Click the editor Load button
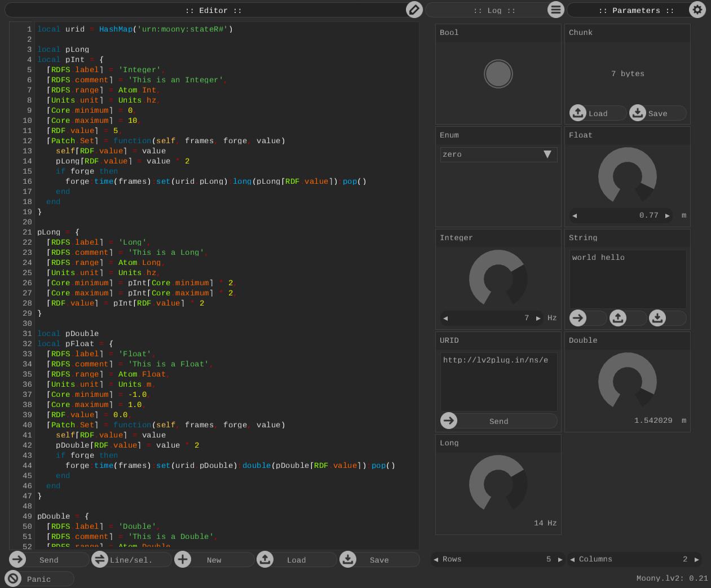The height and width of the screenshot is (588, 711). [x=296, y=559]
